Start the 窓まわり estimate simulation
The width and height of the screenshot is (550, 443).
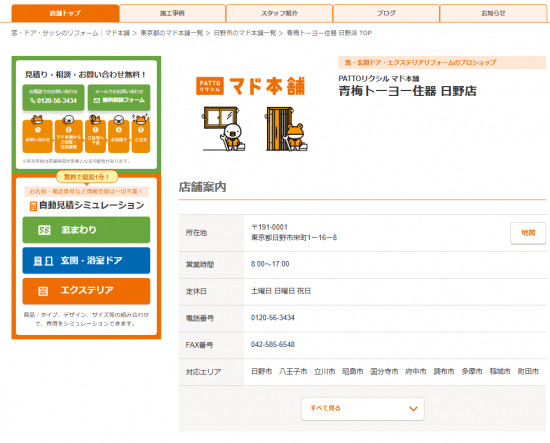tap(86, 230)
